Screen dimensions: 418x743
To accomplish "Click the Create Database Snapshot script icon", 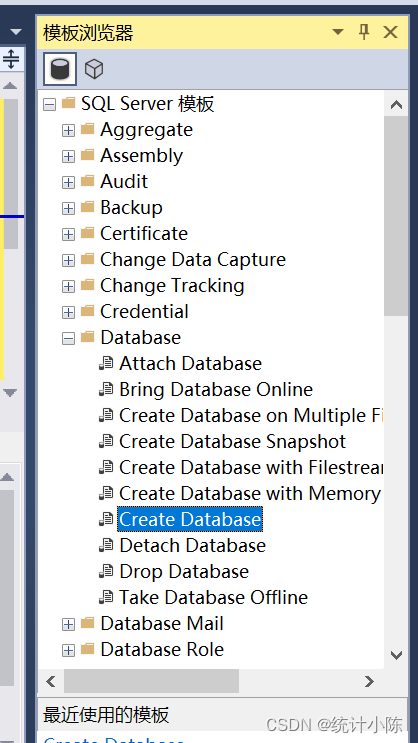I will (106, 442).
